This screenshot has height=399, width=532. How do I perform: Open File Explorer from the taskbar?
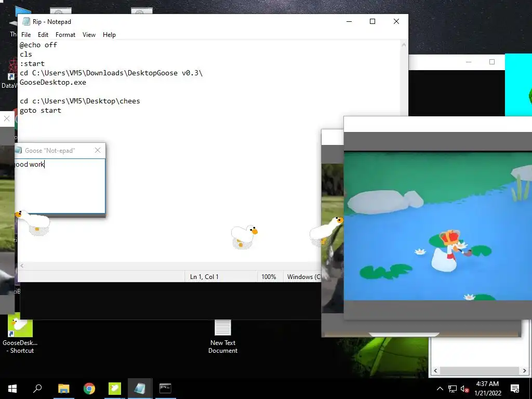point(63,389)
